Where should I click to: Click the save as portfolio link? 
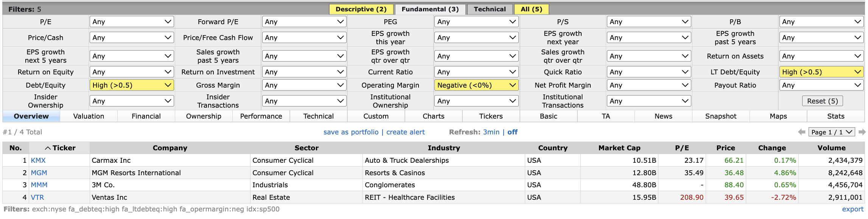coord(351,132)
